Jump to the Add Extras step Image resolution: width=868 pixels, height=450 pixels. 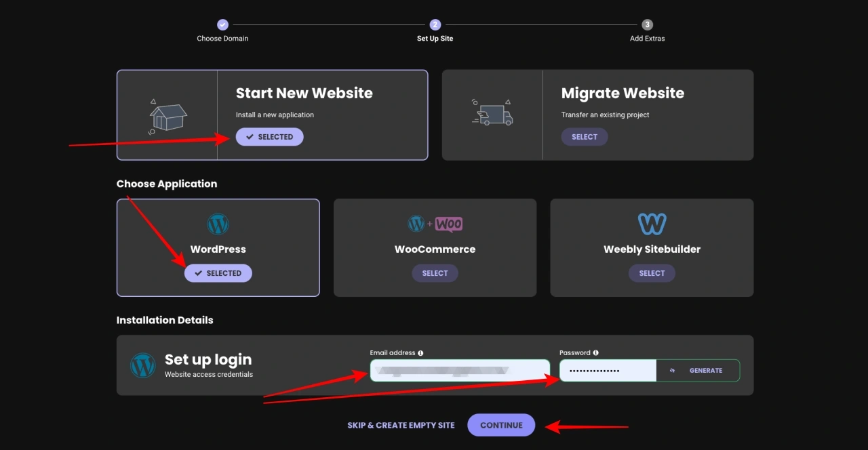[647, 24]
